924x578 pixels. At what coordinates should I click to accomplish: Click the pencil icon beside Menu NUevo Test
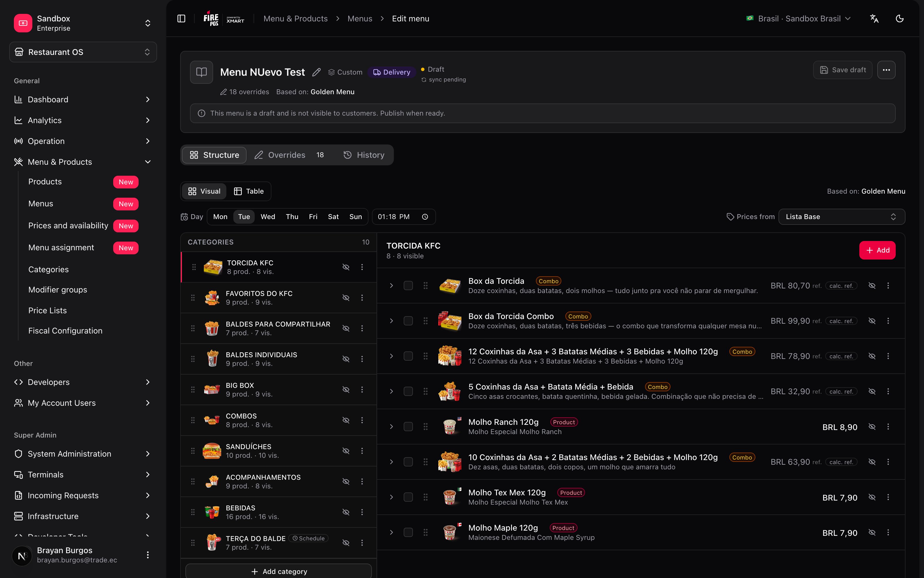(316, 72)
